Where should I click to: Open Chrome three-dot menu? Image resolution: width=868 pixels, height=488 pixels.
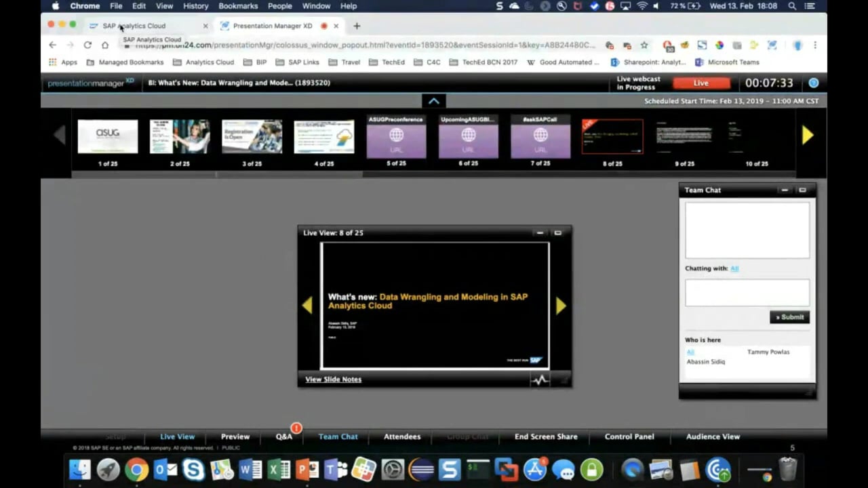(815, 45)
